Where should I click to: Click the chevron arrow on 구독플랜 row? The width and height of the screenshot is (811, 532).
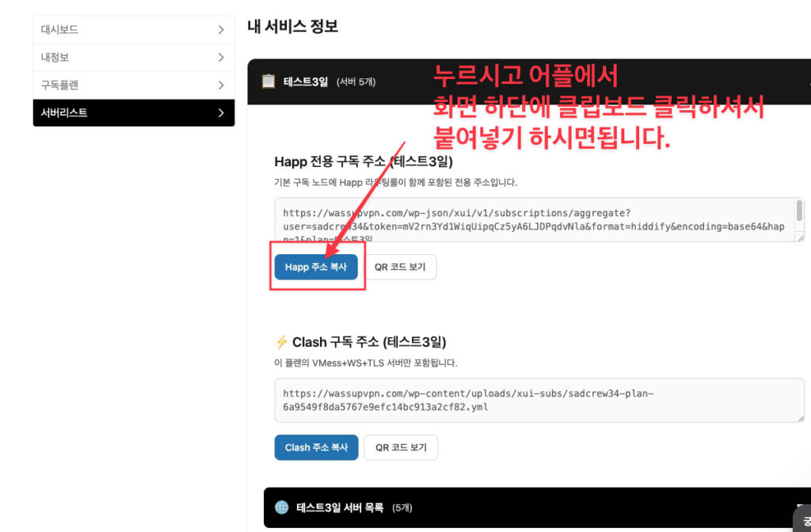(221, 85)
